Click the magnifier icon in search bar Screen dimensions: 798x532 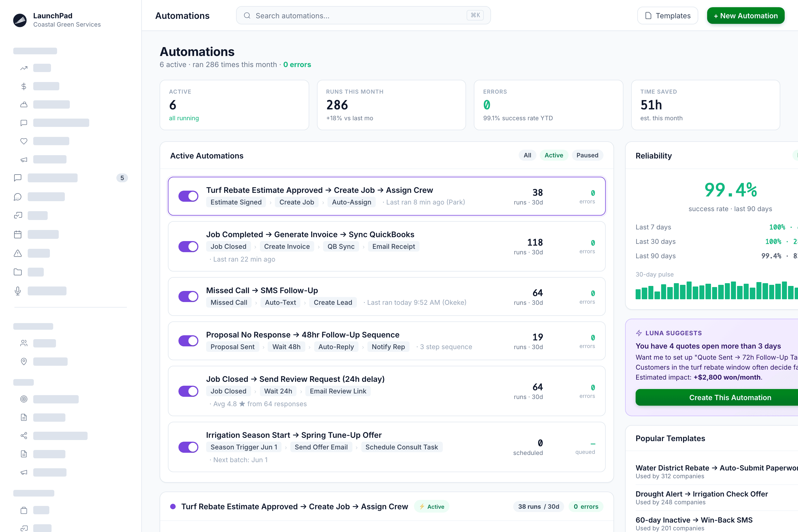247,16
